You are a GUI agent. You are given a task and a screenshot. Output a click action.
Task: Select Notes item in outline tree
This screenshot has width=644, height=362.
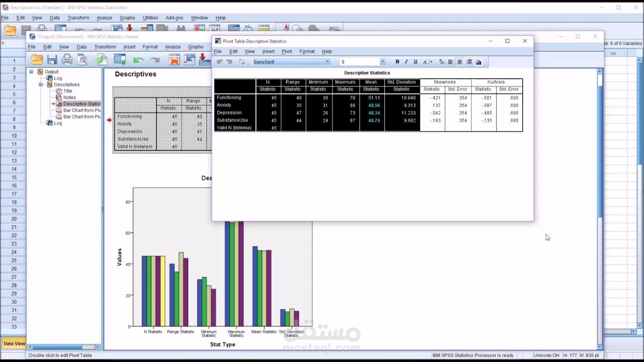pos(69,98)
